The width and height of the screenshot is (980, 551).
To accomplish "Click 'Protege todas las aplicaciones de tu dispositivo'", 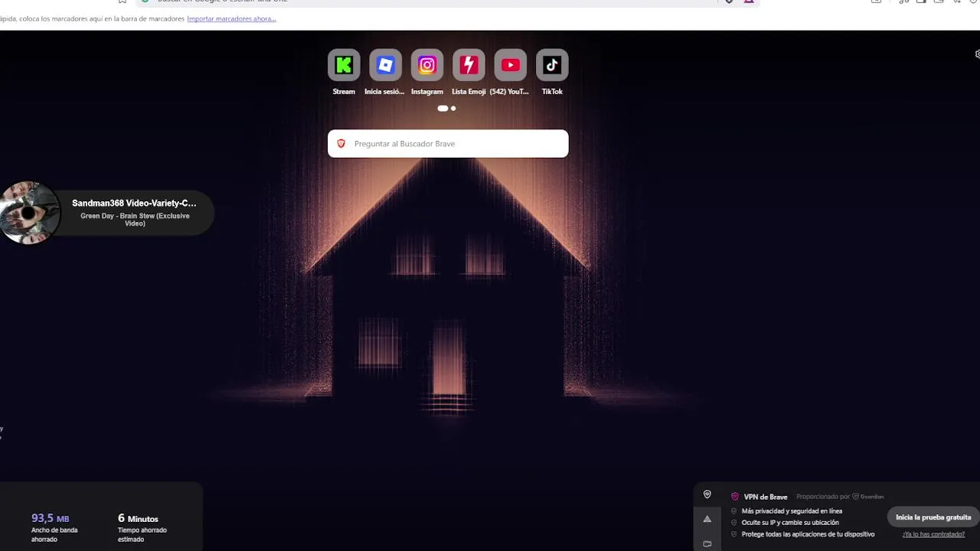I will point(808,534).
